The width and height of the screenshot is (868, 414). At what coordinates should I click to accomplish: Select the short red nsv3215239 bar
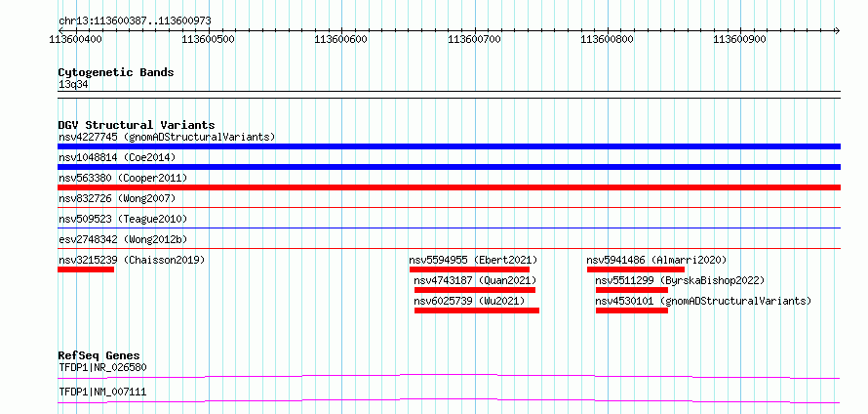86,269
